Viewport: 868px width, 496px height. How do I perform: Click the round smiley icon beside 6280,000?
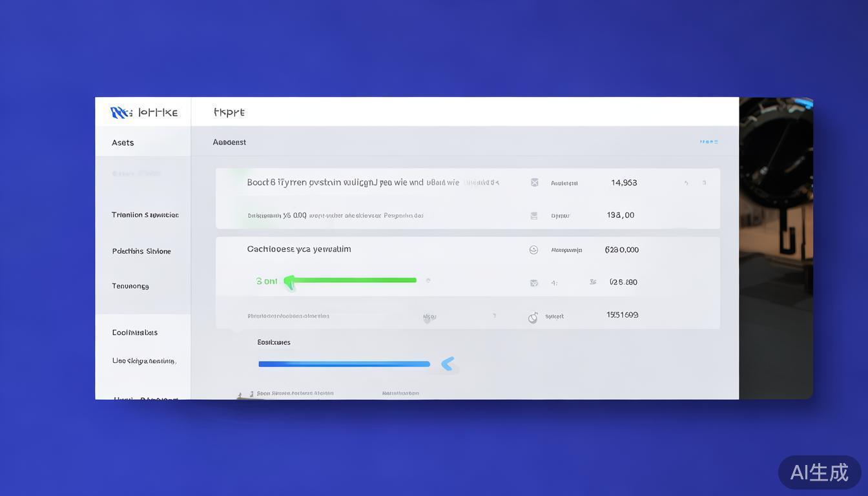point(533,250)
